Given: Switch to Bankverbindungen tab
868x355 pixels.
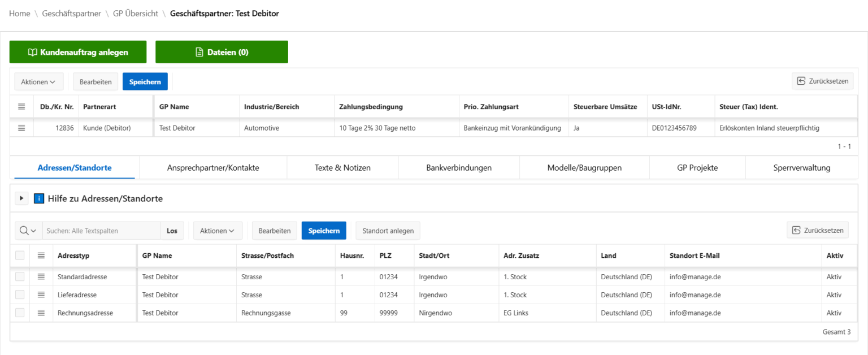Looking at the screenshot, I should point(458,168).
